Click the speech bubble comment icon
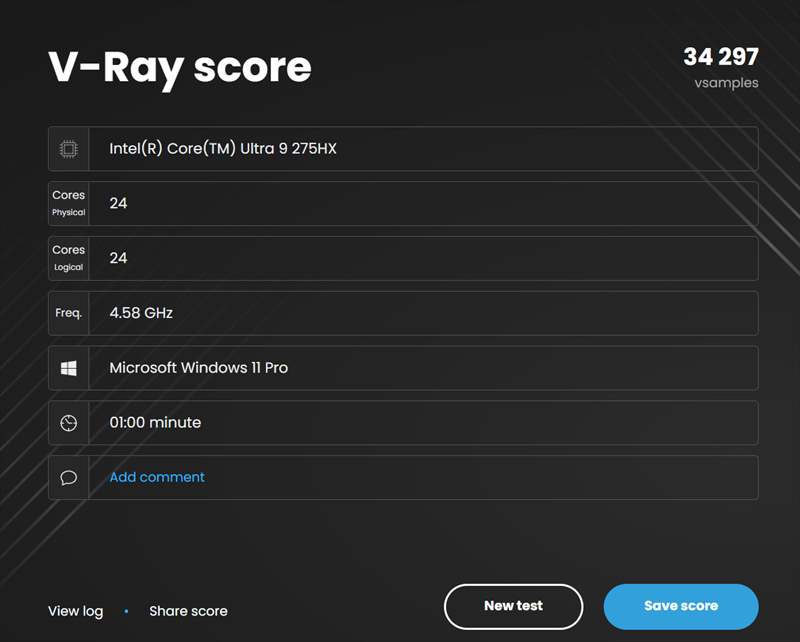 68,478
